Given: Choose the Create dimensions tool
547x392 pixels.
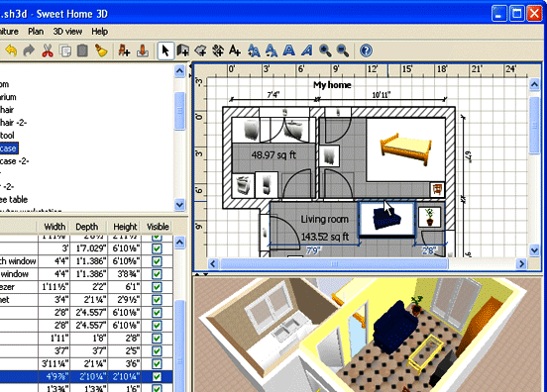Looking at the screenshot, I should coord(218,50).
